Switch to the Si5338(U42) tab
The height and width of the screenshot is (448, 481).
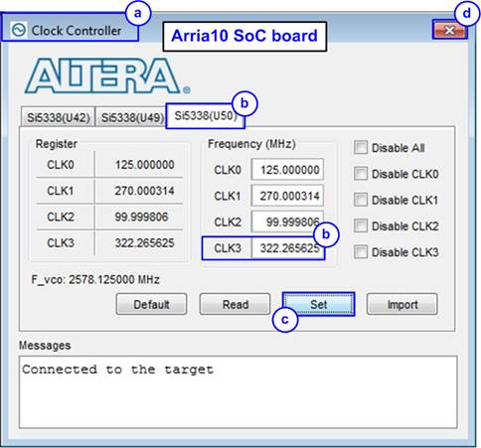[x=59, y=117]
